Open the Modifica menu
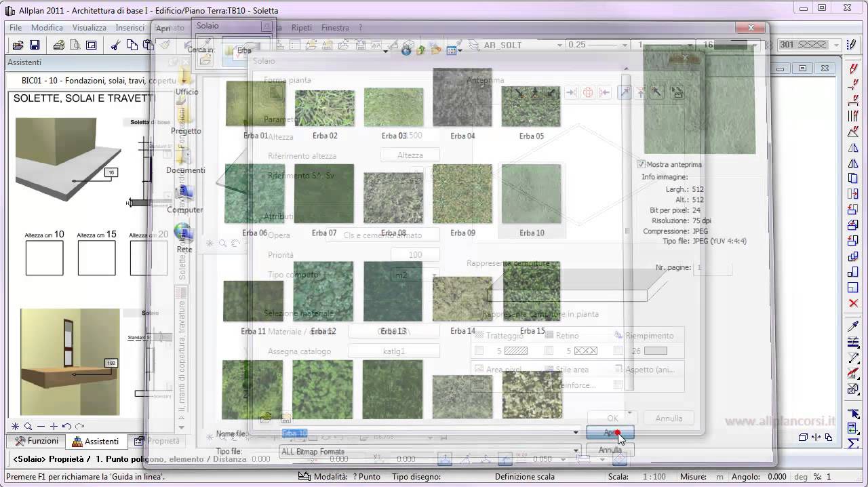This screenshot has height=487, width=868. 47,28
